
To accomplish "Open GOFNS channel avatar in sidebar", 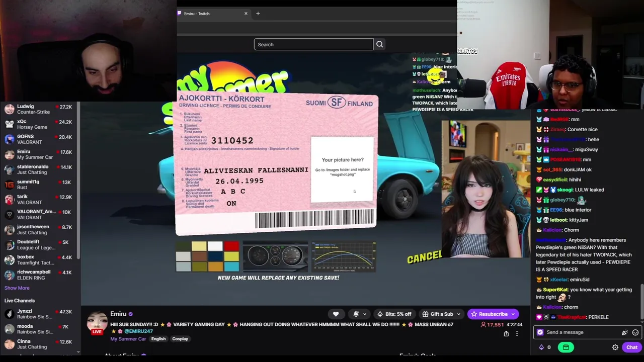I will point(9,139).
